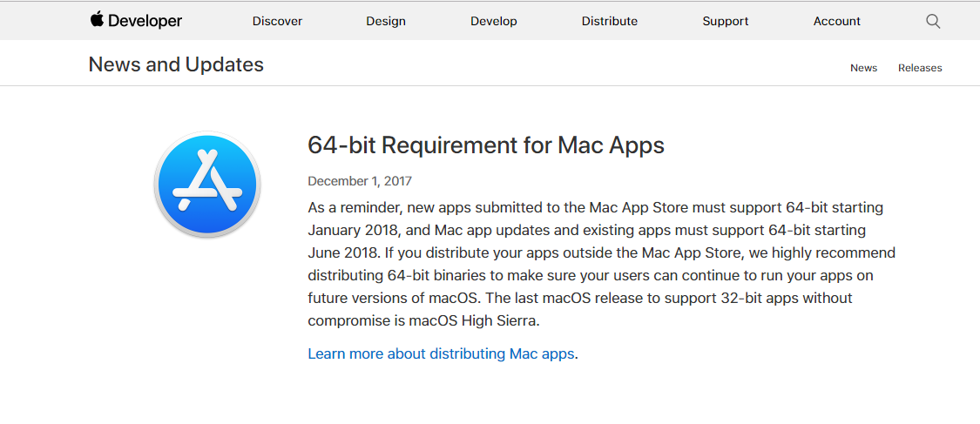980x424 pixels.
Task: Click the words January 2018 in the article
Action: [x=353, y=231]
